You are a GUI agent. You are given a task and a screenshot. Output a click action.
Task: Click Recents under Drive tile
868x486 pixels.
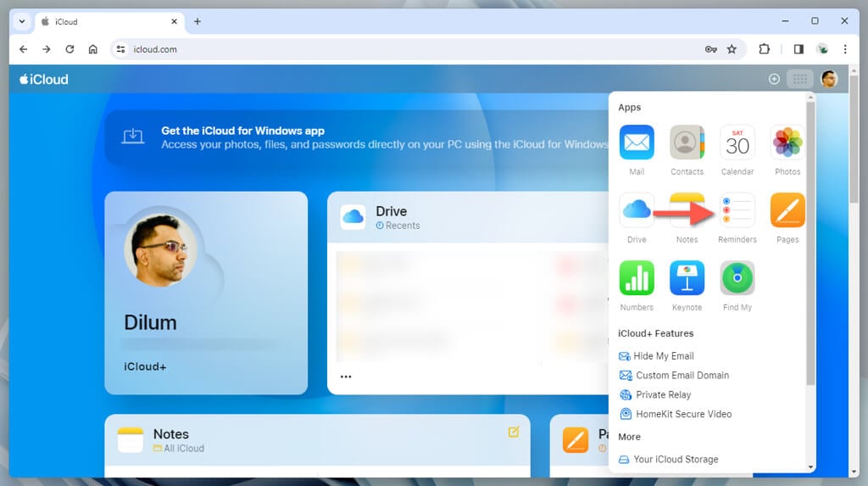coord(398,226)
